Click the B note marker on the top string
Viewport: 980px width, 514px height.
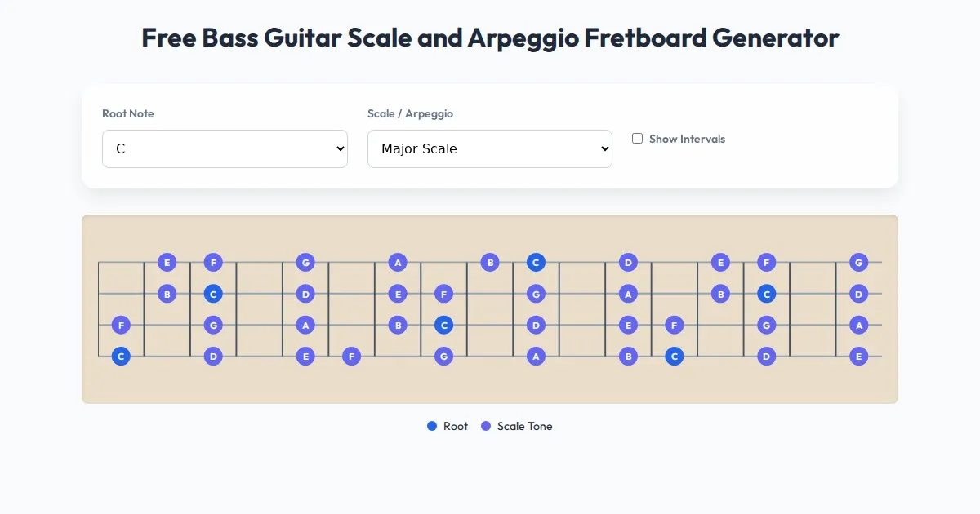point(490,262)
